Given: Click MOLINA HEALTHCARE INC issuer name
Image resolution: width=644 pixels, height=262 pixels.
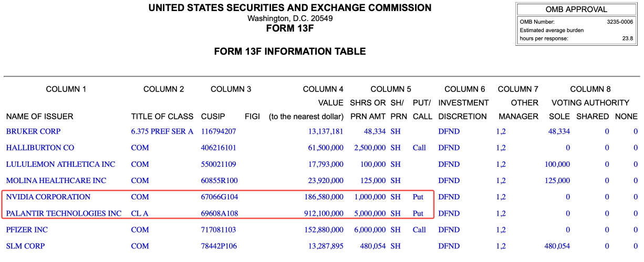Looking at the screenshot, I should (56, 180).
